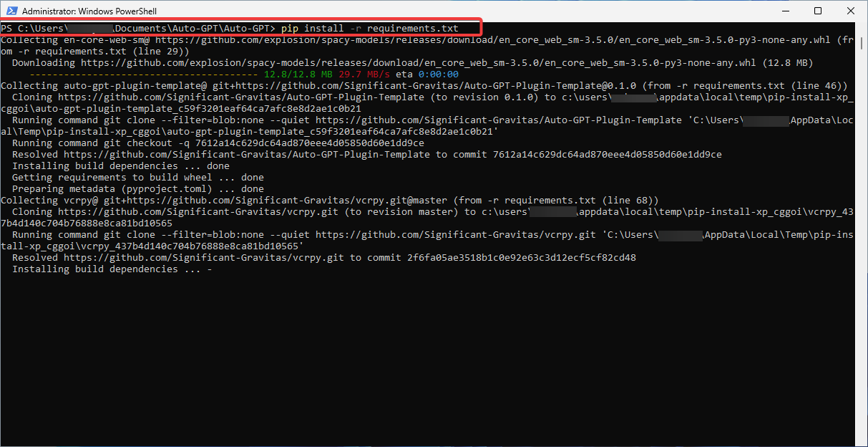Click the 'Collecting vcrpy@' line
The height and width of the screenshot is (447, 868).
pos(330,201)
